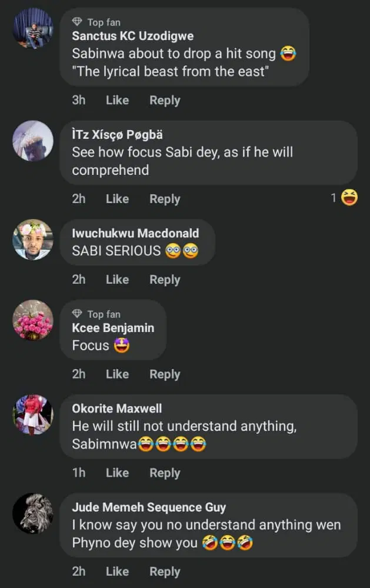Like the comment by ÌTz Xísçø Pøgbä

click(117, 199)
